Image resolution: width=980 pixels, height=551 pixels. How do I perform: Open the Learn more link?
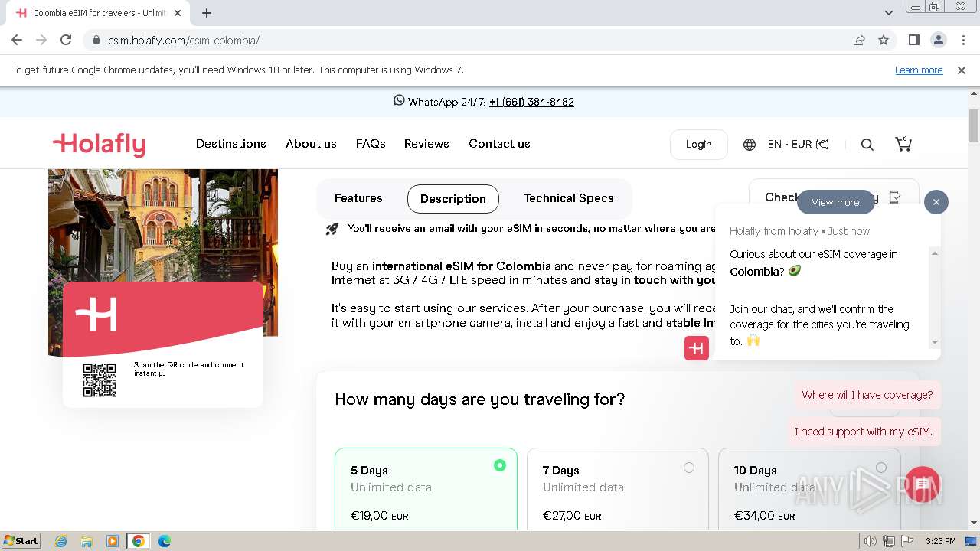(x=919, y=70)
